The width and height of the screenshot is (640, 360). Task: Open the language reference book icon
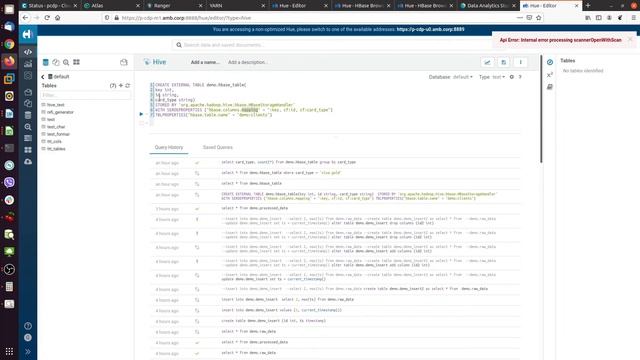550,87
